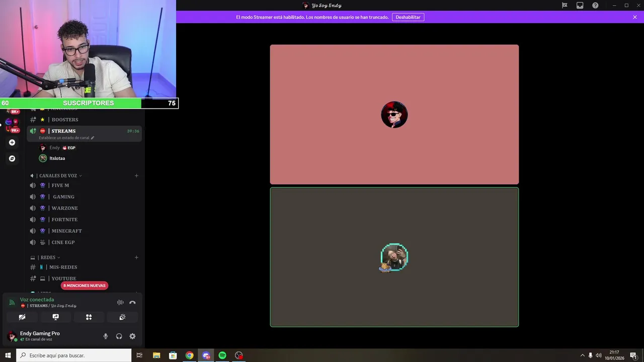Turn on camera in voice panel
644x362 pixels.
(x=22, y=317)
